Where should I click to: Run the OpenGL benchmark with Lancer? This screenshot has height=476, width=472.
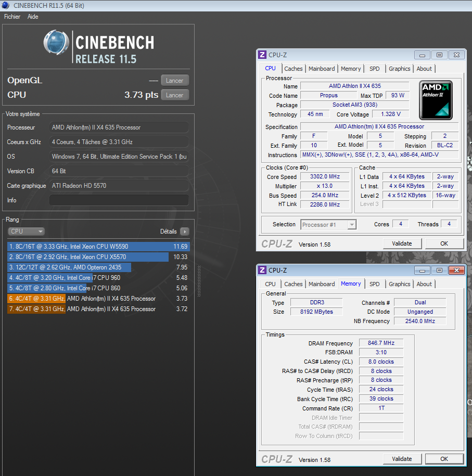click(175, 81)
